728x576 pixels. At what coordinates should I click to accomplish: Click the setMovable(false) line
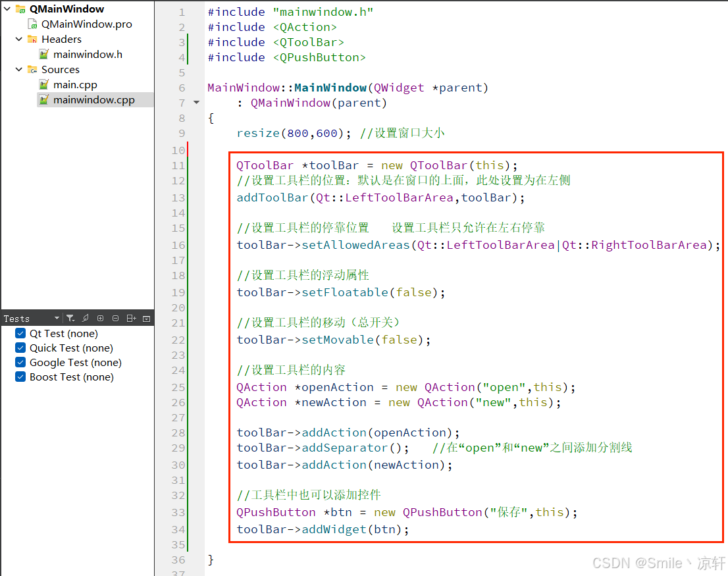coord(334,340)
